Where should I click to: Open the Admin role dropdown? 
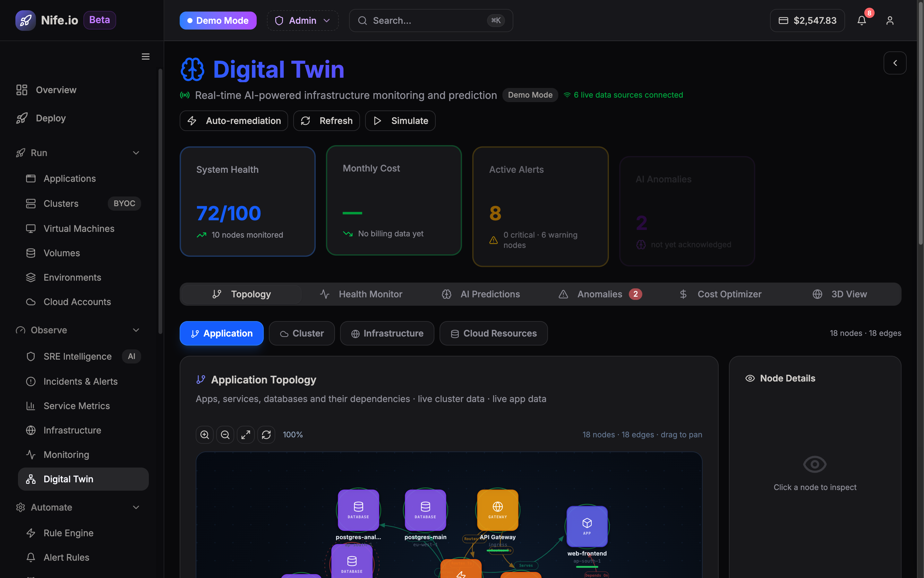coord(303,21)
